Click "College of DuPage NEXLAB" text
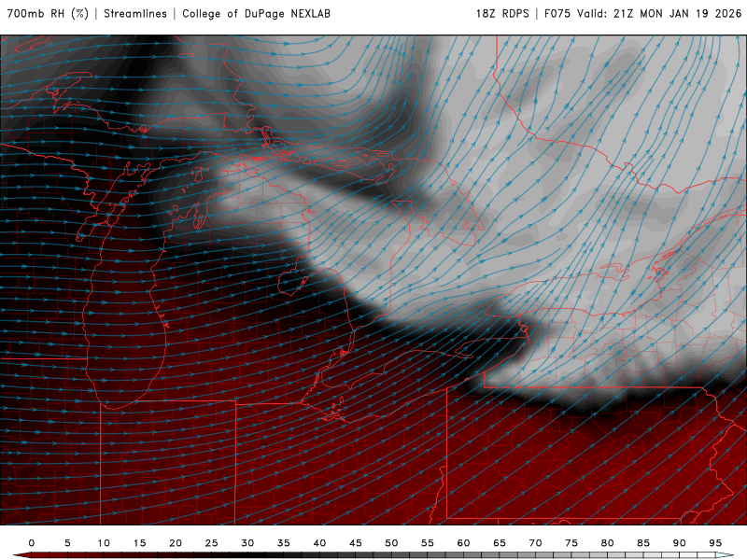The image size is (747, 560). click(256, 14)
